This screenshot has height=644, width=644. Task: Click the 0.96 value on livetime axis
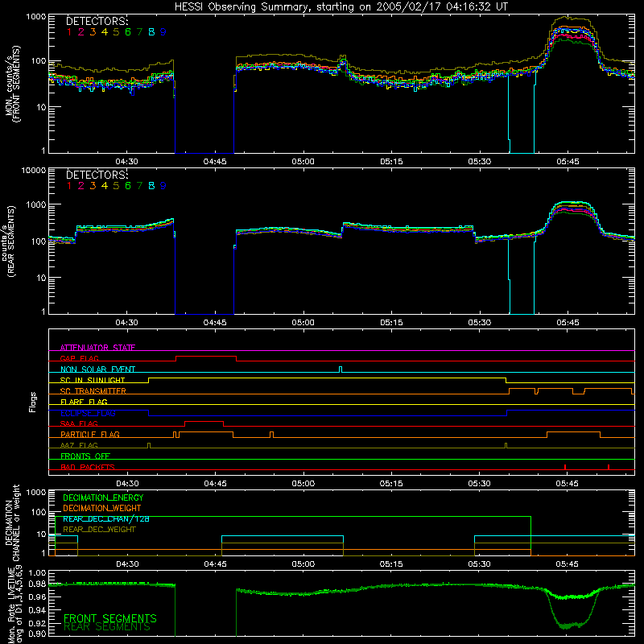click(x=37, y=597)
